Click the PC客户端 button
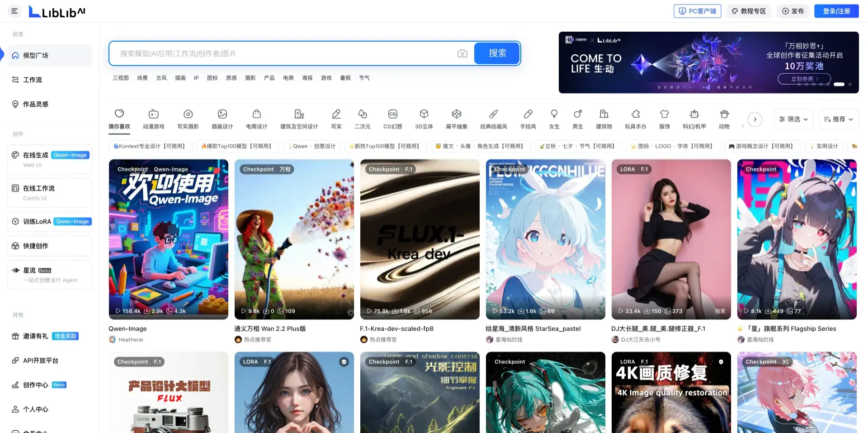This screenshot has width=868, height=433. tap(698, 11)
